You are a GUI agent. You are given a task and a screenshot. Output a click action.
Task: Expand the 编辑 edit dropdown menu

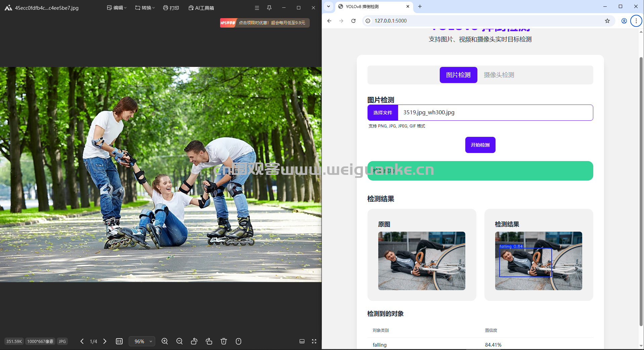[x=117, y=8]
